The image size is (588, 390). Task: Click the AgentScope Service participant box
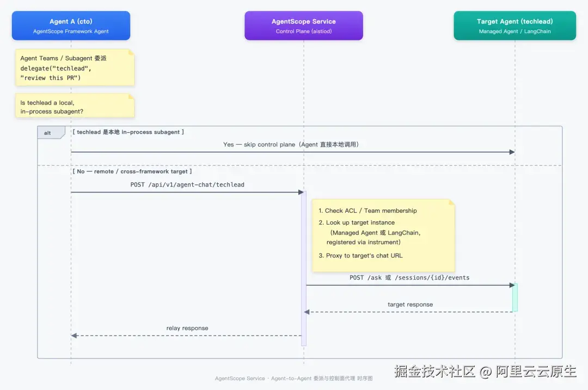[304, 26]
